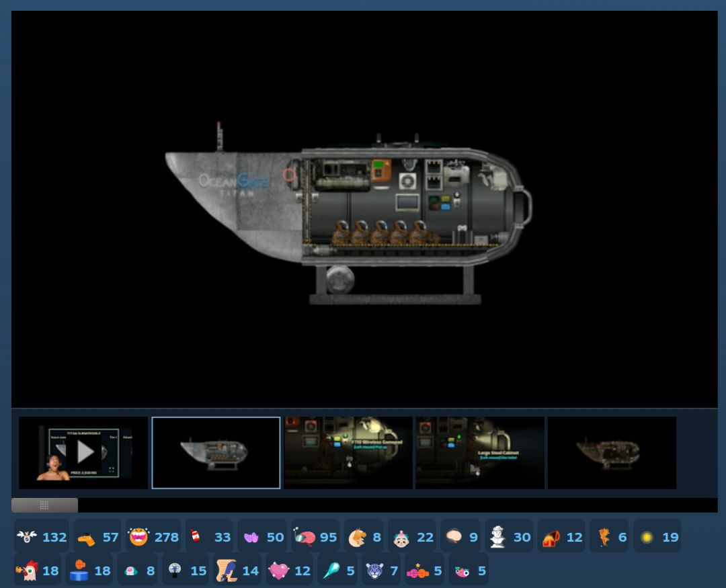Click the laughing face award with 278
Viewport: 726px width, 588px height.
(x=153, y=537)
